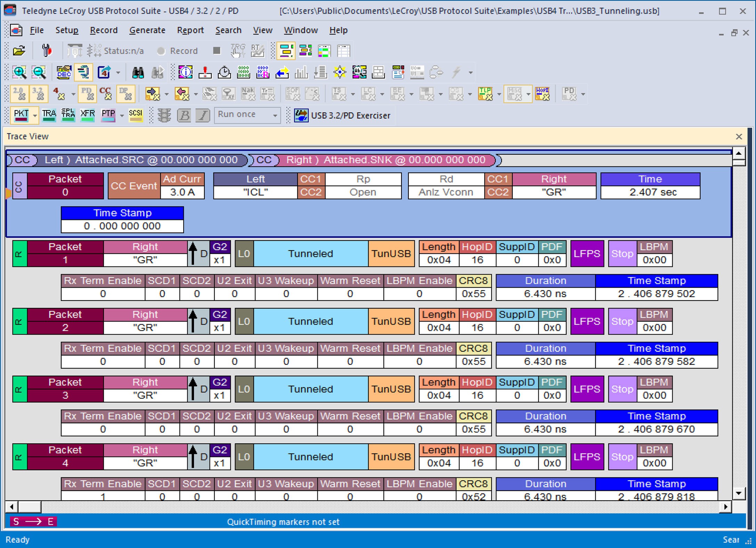This screenshot has height=548, width=756.
Task: Expand the PKT level dropdown arrow
Action: click(35, 115)
